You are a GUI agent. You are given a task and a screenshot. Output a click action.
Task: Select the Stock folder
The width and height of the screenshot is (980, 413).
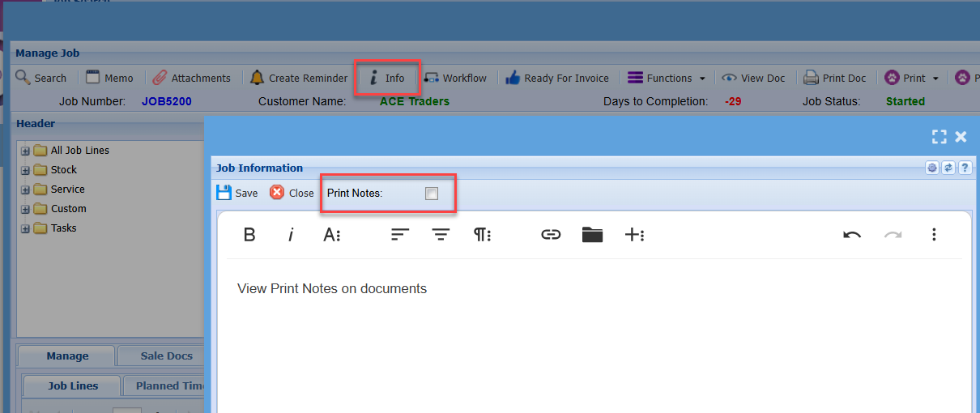point(55,169)
